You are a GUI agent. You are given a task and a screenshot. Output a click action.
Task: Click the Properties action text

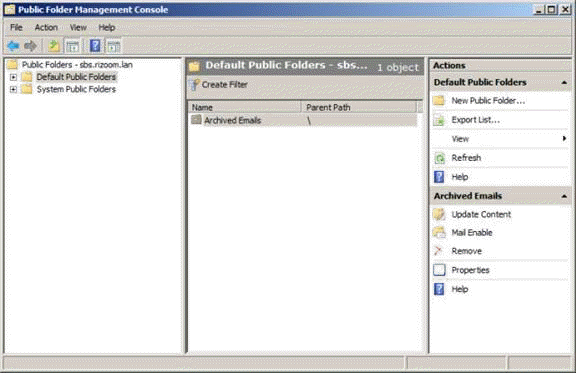click(471, 270)
